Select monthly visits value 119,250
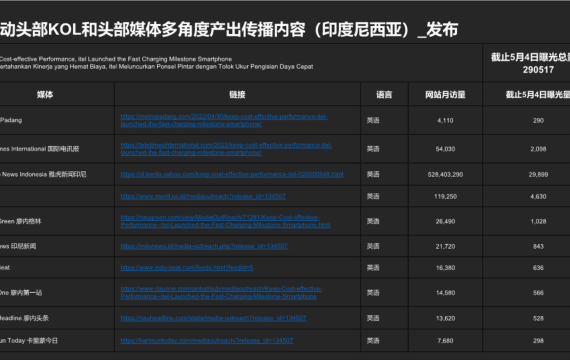Screen dimensions: 570x360 tap(445, 196)
